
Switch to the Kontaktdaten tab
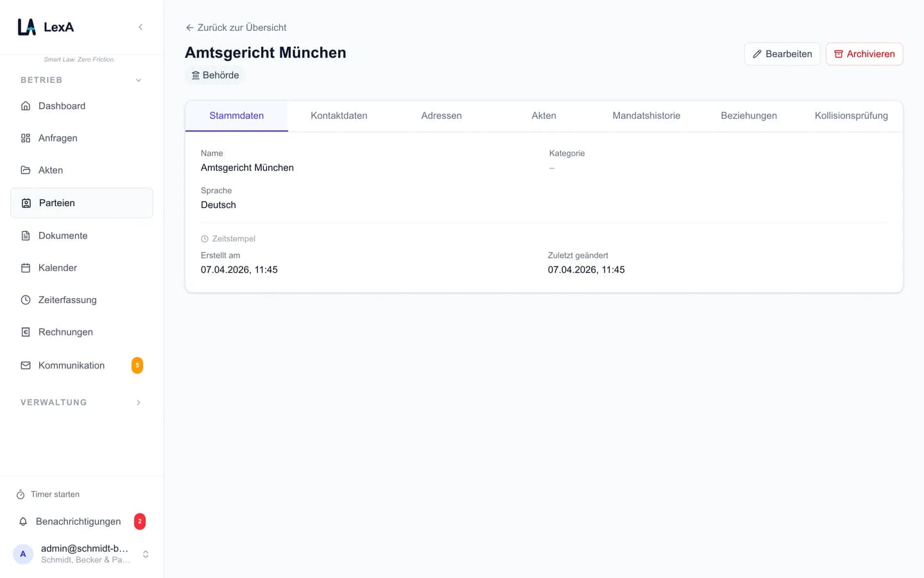coord(339,116)
